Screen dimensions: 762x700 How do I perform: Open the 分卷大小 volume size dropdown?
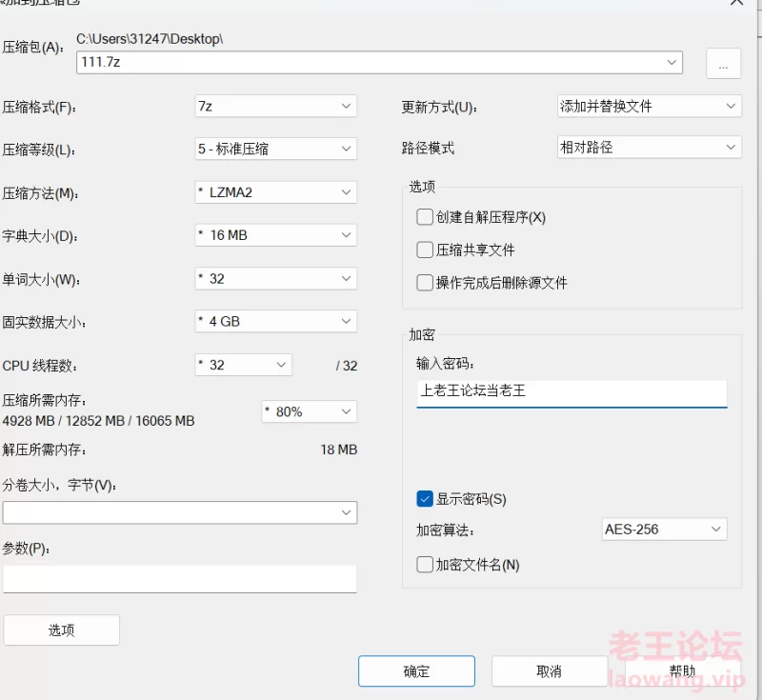tap(180, 512)
